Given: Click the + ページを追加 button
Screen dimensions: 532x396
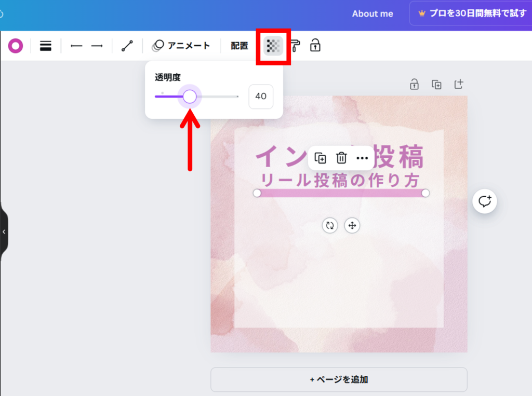Looking at the screenshot, I should (339, 379).
